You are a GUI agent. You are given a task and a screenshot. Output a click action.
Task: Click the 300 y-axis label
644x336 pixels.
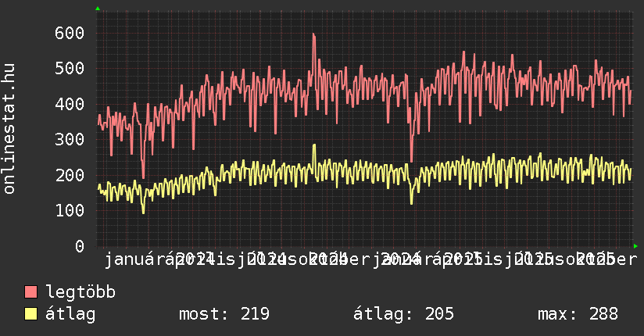click(x=70, y=140)
